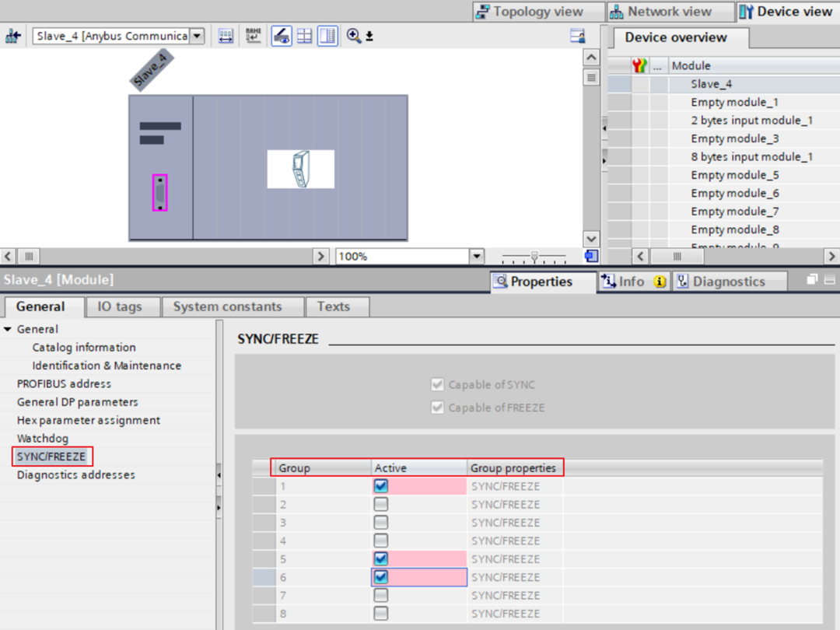The width and height of the screenshot is (840, 630).
Task: Click the name-labeled device toolbar icon
Action: 253,36
